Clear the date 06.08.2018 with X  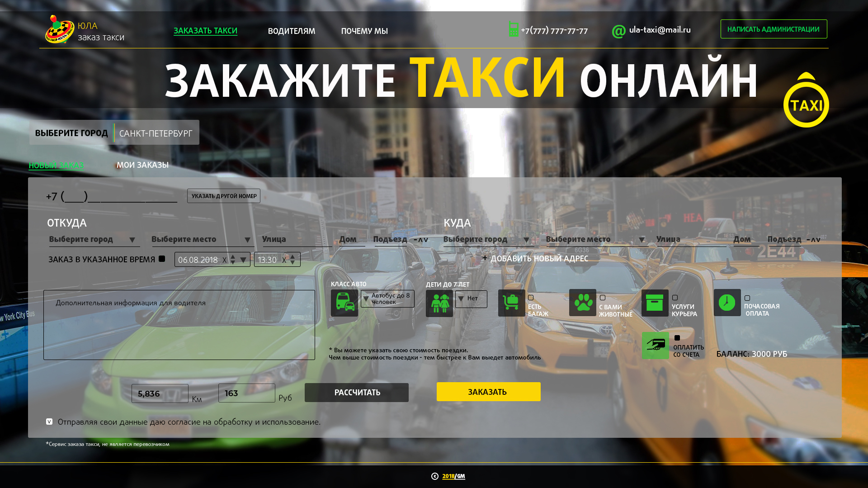[224, 260]
